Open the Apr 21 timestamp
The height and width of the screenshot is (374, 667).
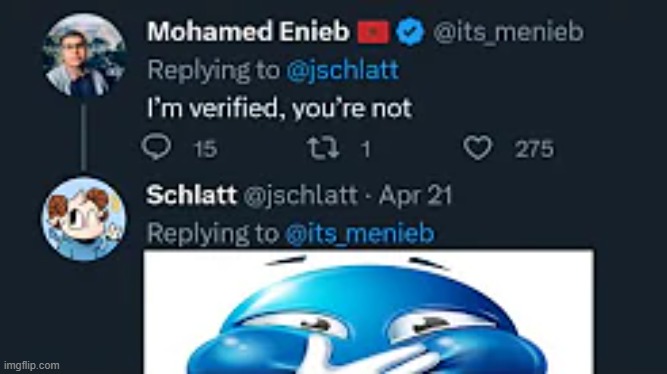tap(415, 196)
